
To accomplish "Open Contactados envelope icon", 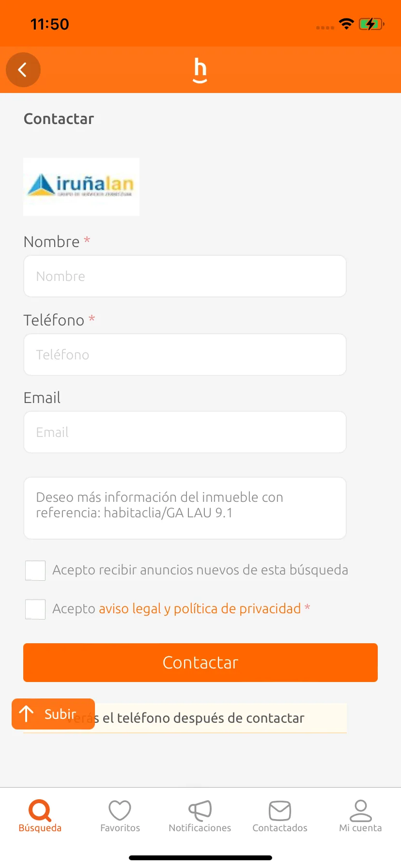I will [280, 816].
